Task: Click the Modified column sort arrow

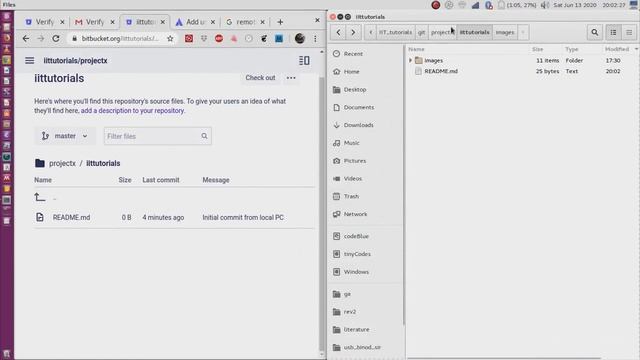Action: pos(636,49)
